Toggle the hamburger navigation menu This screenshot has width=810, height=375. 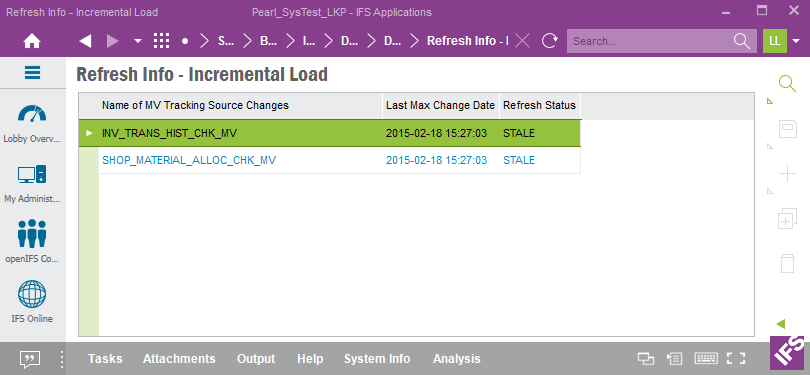coord(33,73)
